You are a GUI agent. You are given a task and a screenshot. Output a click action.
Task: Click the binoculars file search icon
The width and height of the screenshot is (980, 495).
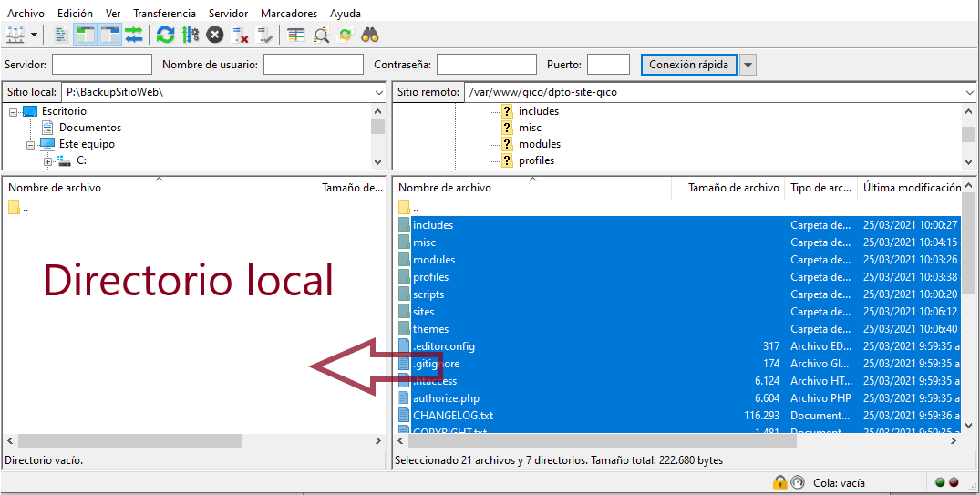click(370, 35)
